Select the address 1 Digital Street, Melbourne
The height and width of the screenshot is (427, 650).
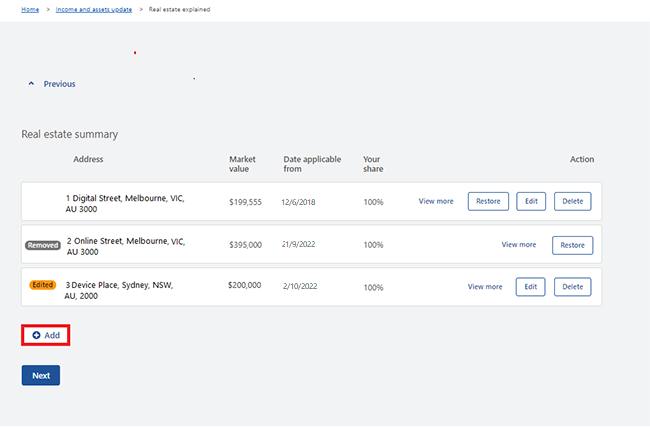pyautogui.click(x=125, y=204)
